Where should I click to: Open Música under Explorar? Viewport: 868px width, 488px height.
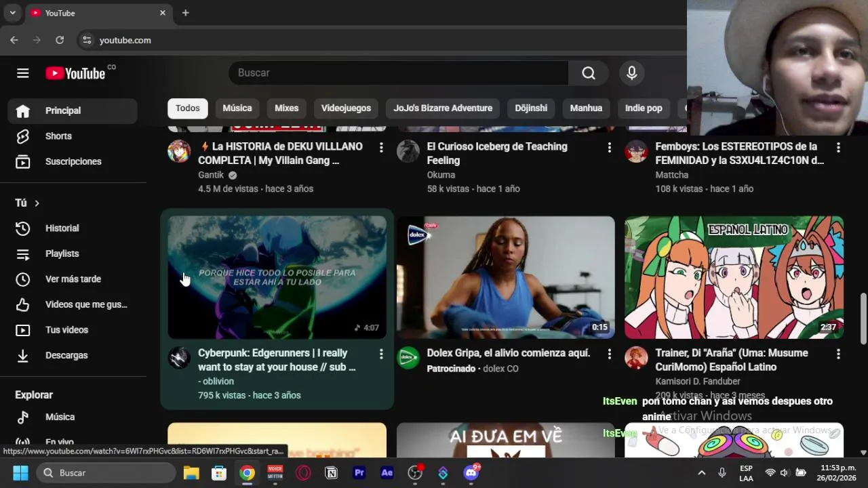(x=73, y=417)
